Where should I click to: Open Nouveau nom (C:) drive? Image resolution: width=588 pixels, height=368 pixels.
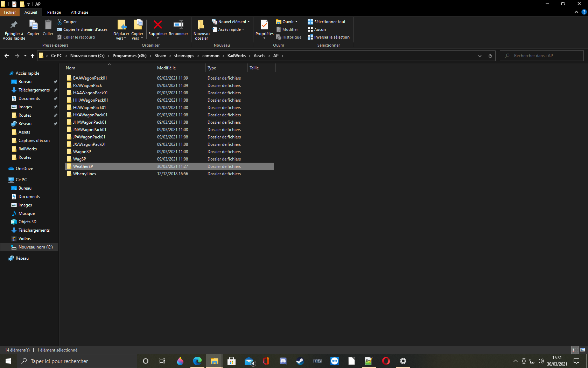[35, 247]
